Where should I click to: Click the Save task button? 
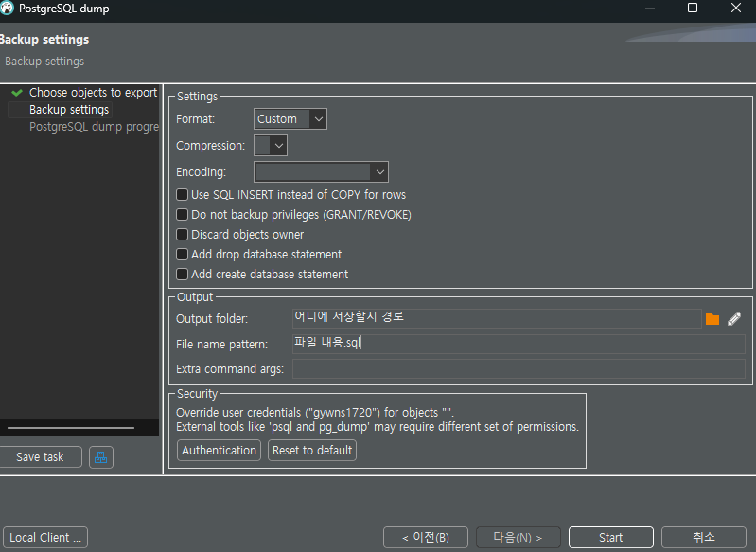(x=40, y=457)
